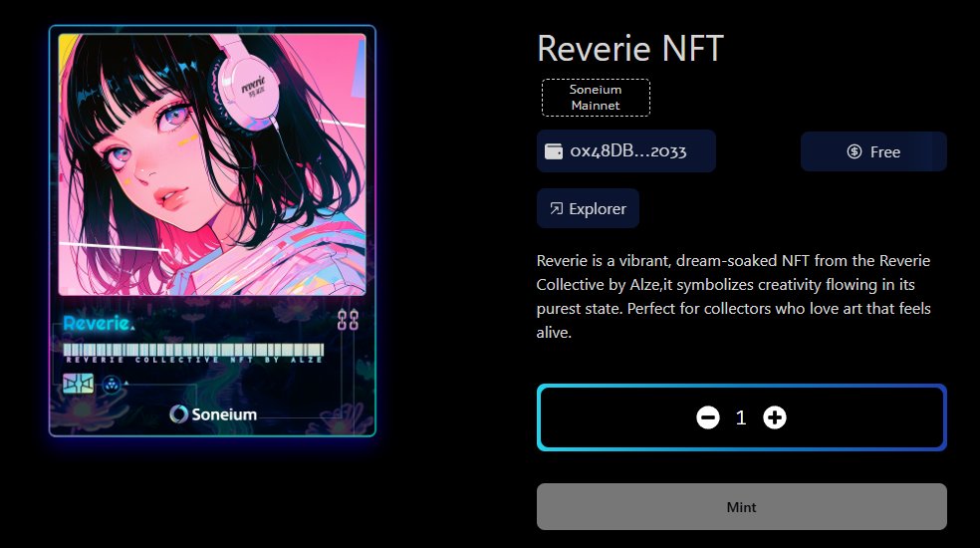Viewport: 980px width, 548px height.
Task: Click the minus icon to decrease quantity
Action: coord(707,417)
